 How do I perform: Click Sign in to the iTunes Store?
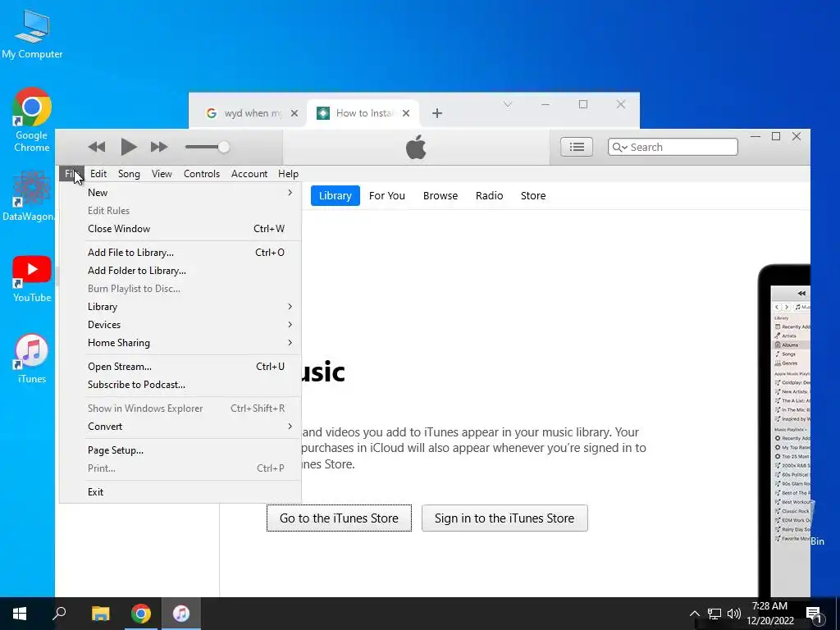504,518
